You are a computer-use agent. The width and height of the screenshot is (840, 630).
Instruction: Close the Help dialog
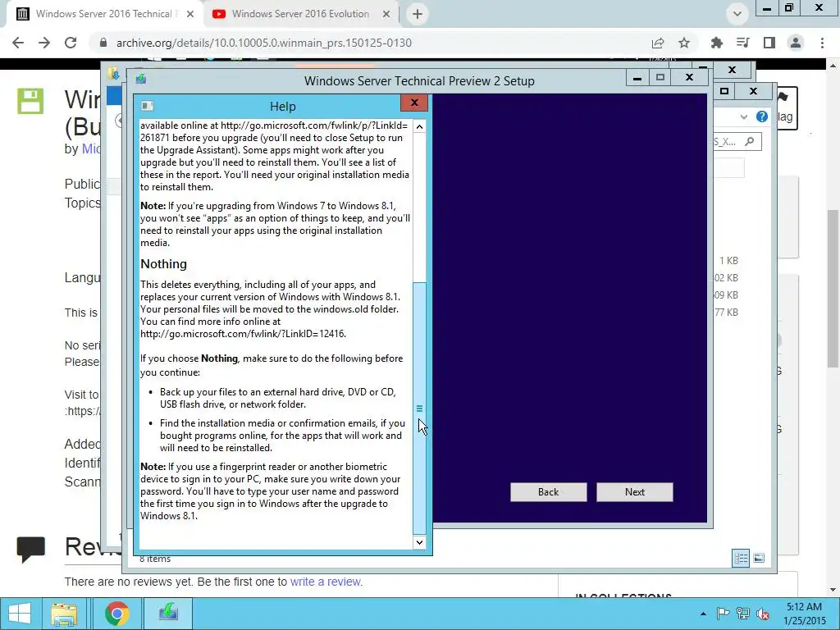[x=414, y=103]
